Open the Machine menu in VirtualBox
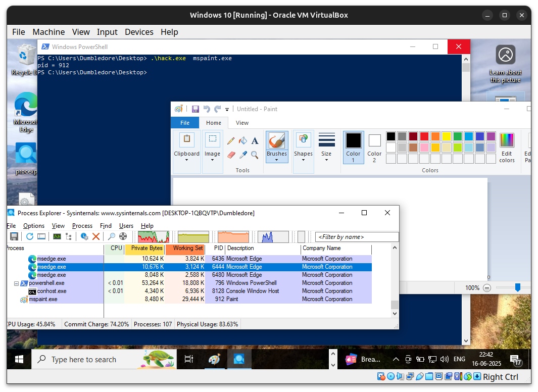Image resolution: width=538 pixels, height=392 pixels. click(x=48, y=32)
